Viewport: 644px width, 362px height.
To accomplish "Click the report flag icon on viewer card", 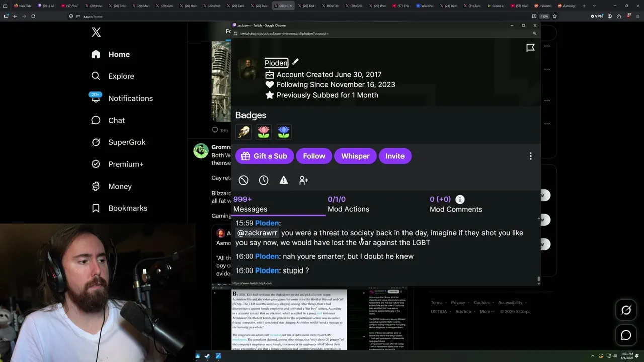I will pos(530,48).
